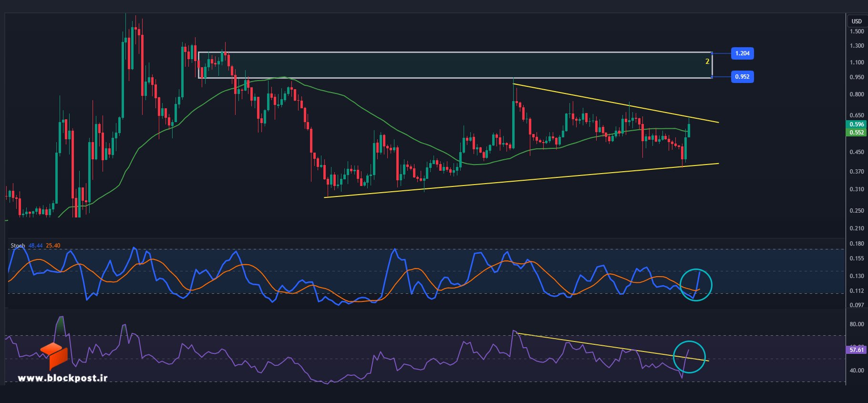Click the yellow "2" label inside the zone

pyautogui.click(x=707, y=62)
